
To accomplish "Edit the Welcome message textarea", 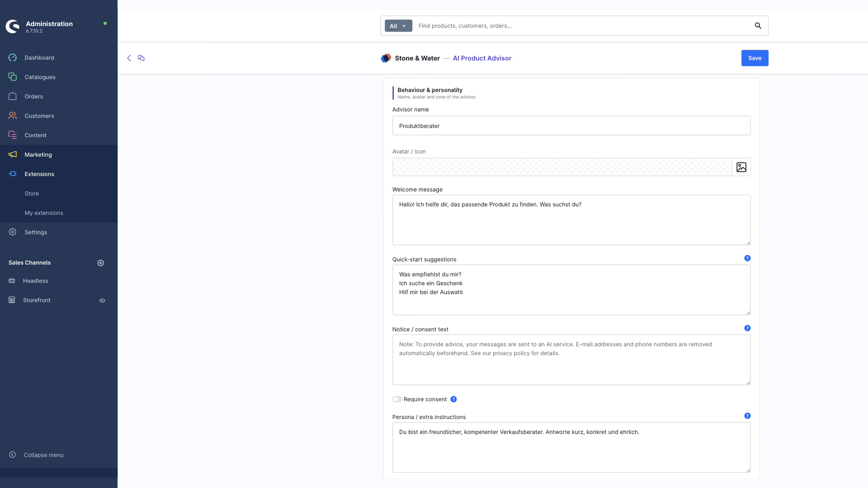I will (571, 220).
